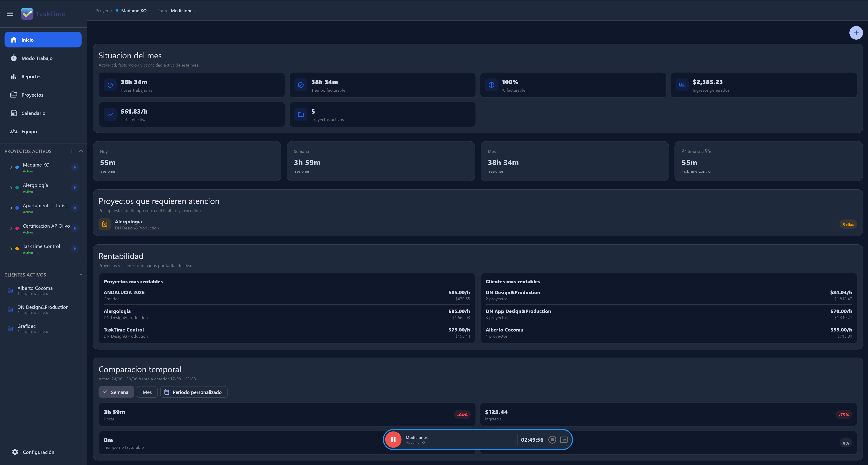Viewport: 868px width, 465px height.
Task: Start timer for TaskTime Control project
Action: point(75,249)
